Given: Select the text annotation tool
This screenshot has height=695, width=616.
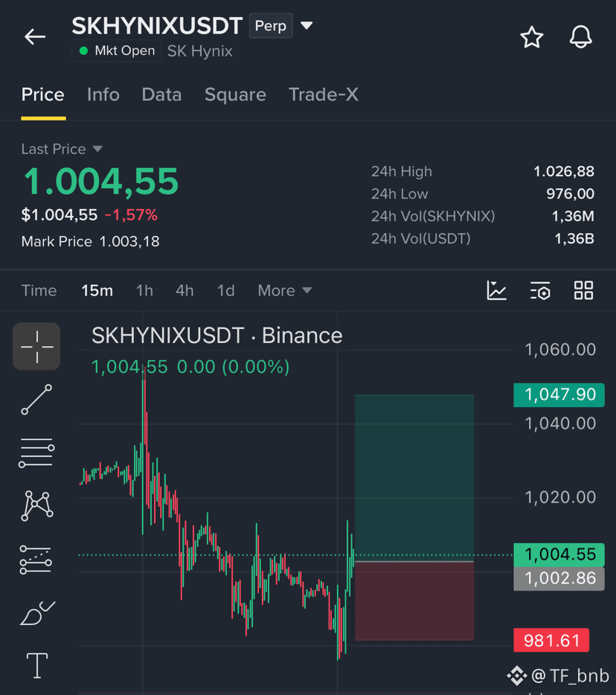Looking at the screenshot, I should pos(37,665).
